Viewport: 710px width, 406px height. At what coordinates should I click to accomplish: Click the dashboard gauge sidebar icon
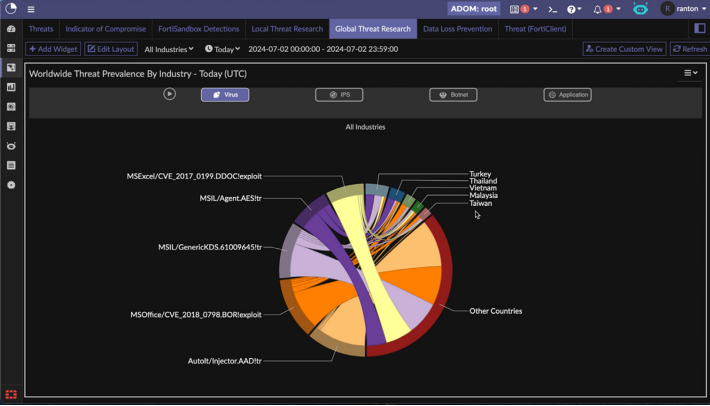point(11,29)
